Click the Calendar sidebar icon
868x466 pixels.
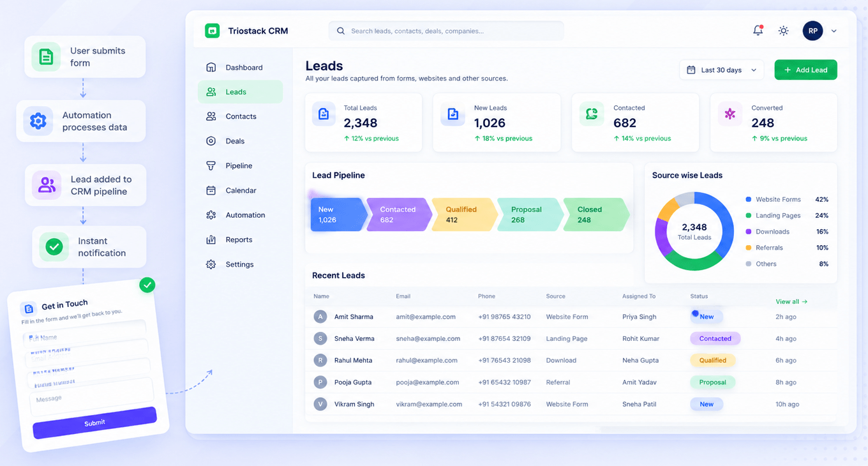(x=211, y=190)
